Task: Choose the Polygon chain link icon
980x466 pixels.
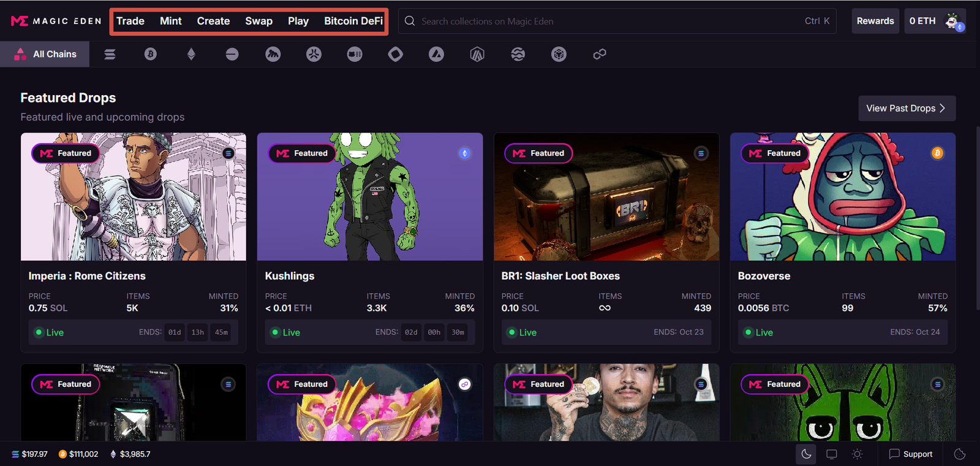Action: 600,55
